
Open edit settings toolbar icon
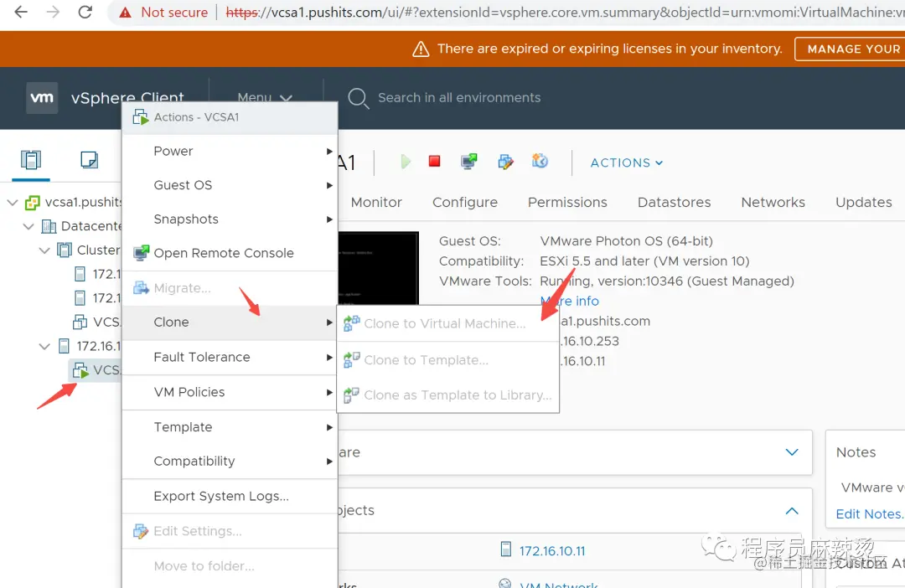click(x=505, y=162)
